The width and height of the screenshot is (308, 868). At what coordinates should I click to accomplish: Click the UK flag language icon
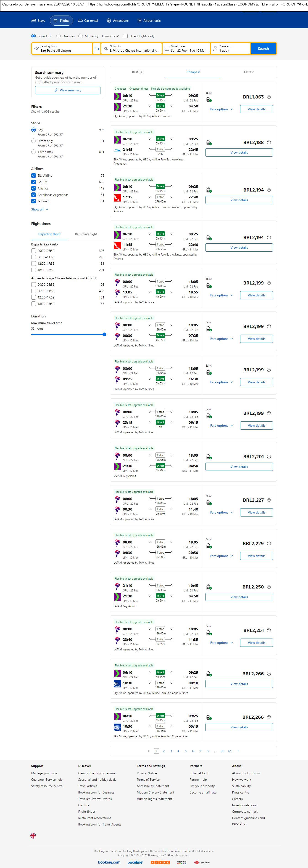tap(33, 835)
